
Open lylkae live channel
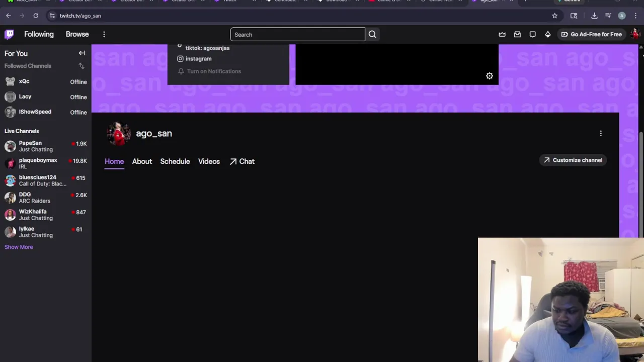click(46, 232)
